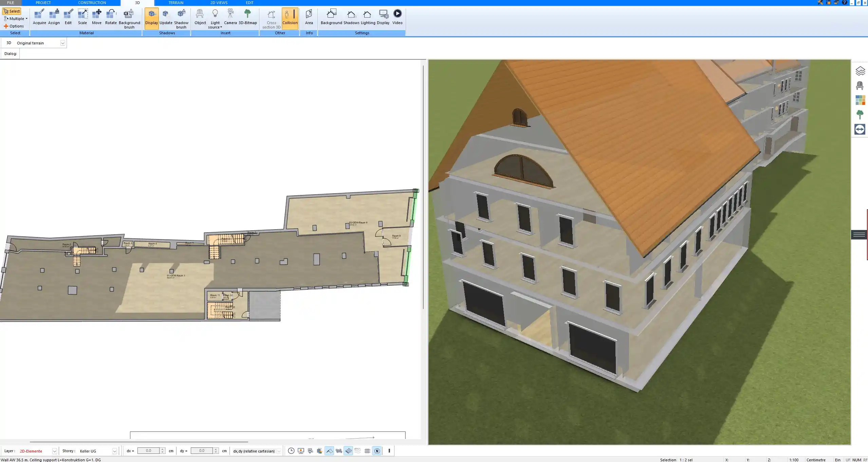Toggle the terrain contour icon in bottom toolbar

(358, 451)
